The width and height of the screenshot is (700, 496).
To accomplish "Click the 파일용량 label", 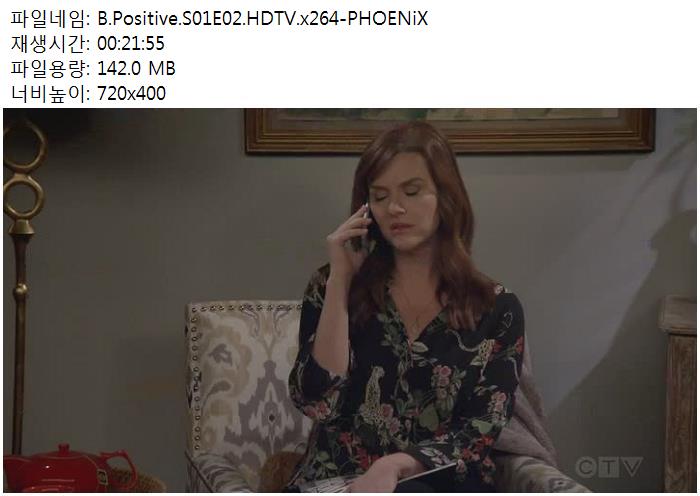I will click(x=50, y=68).
